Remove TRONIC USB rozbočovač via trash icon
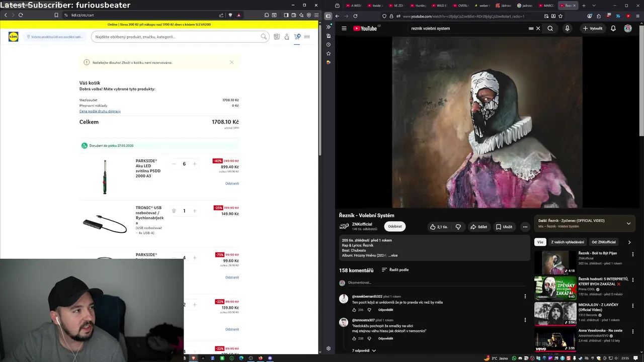This screenshot has width=644, height=362. (x=174, y=211)
